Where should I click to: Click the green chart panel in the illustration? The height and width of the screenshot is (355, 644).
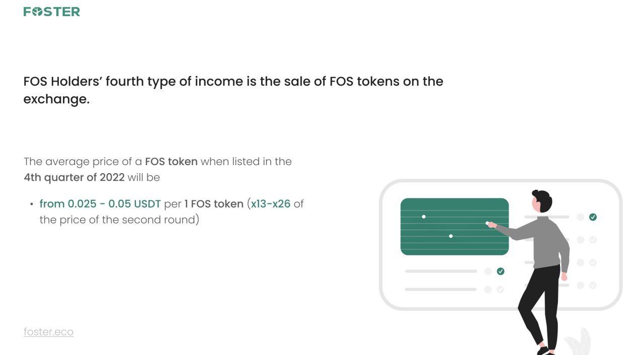tap(454, 227)
